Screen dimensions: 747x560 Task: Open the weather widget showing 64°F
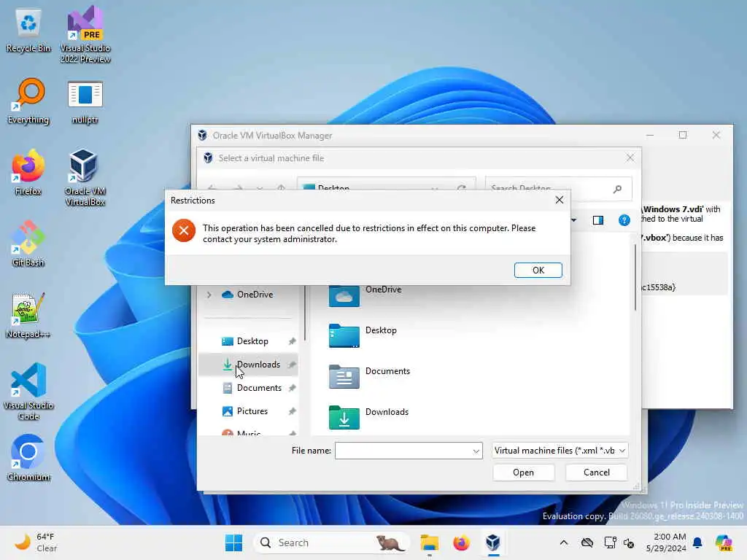(x=35, y=542)
